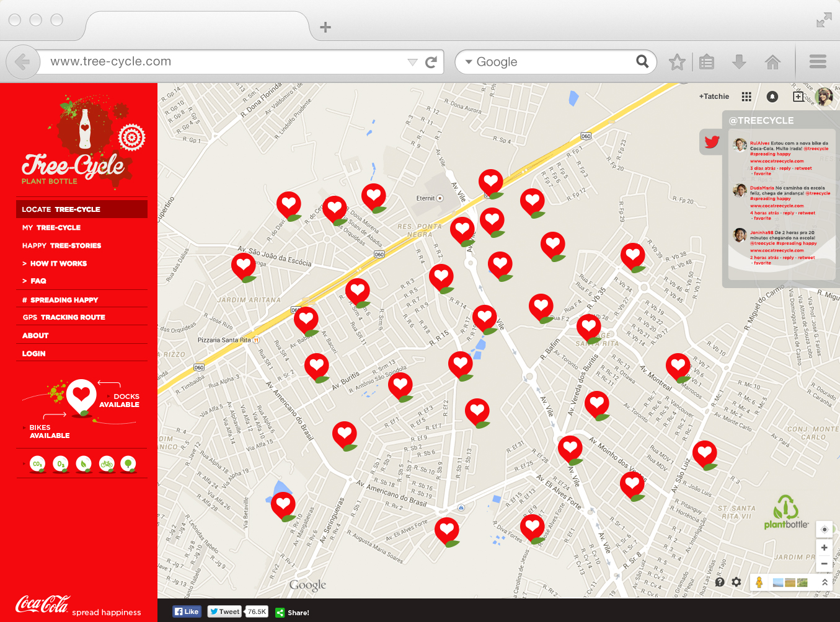Viewport: 840px width, 622px height.
Task: Select the green terrain imagery thumbnail
Action: coord(802,582)
